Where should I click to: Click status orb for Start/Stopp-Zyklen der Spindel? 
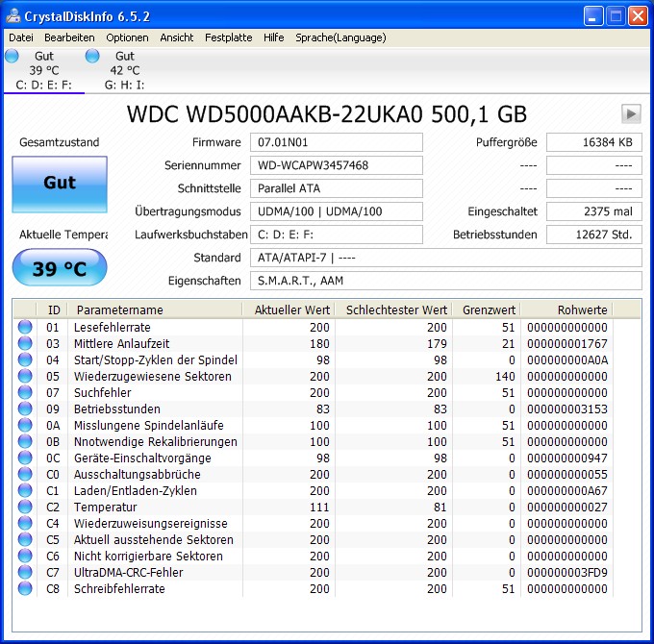[x=25, y=359]
